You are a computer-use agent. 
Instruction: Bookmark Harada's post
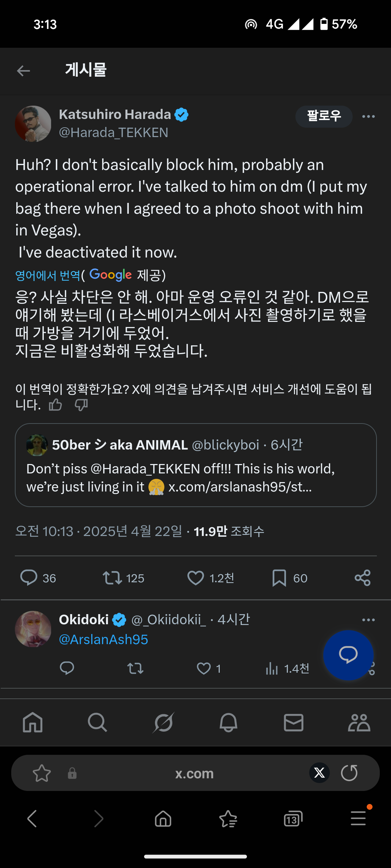tap(279, 578)
